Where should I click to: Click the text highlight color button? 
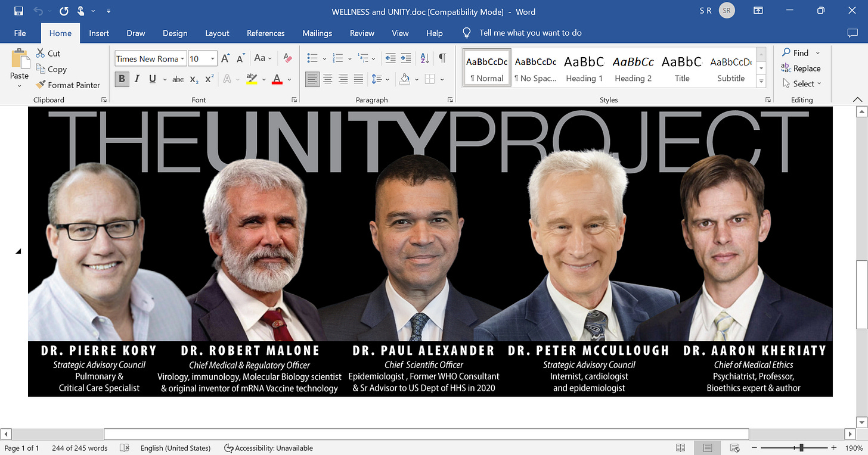251,79
